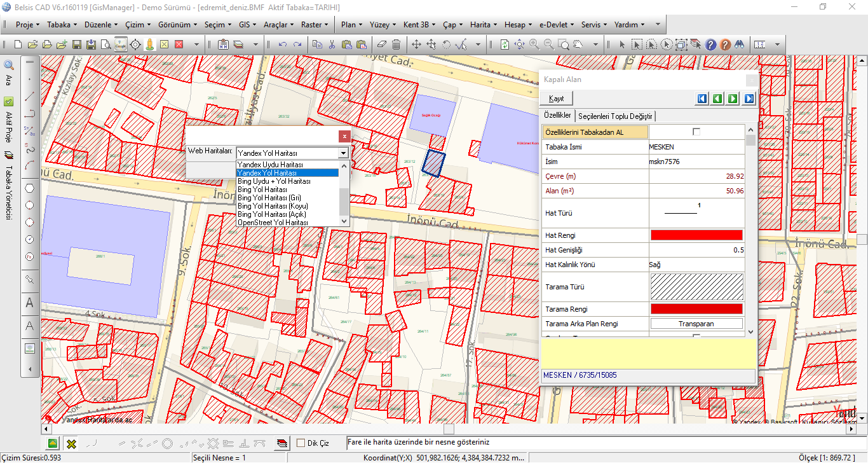Click the target crosshair locate icon
The height and width of the screenshot is (463, 868).
tap(135, 45)
